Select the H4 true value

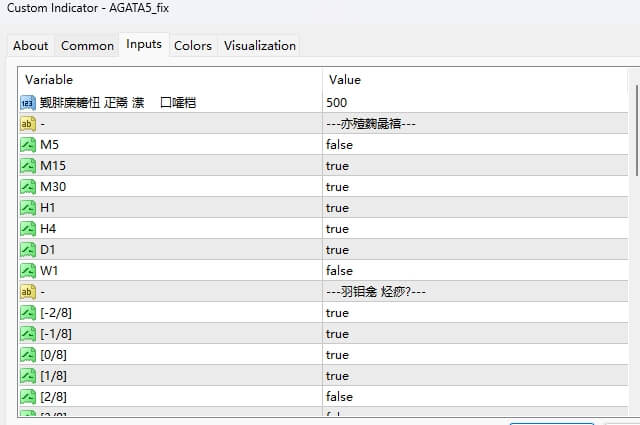(475, 229)
